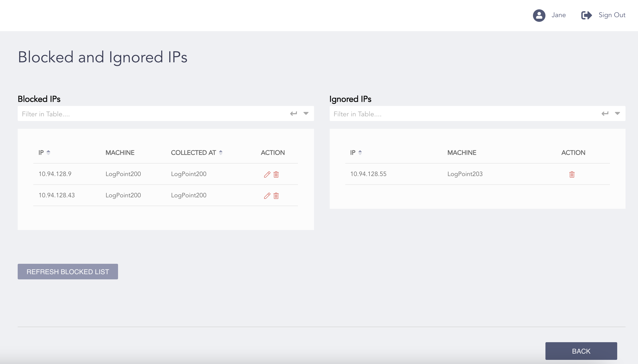Sort Blocked IPs by Collected At
638x364 pixels.
(220, 153)
